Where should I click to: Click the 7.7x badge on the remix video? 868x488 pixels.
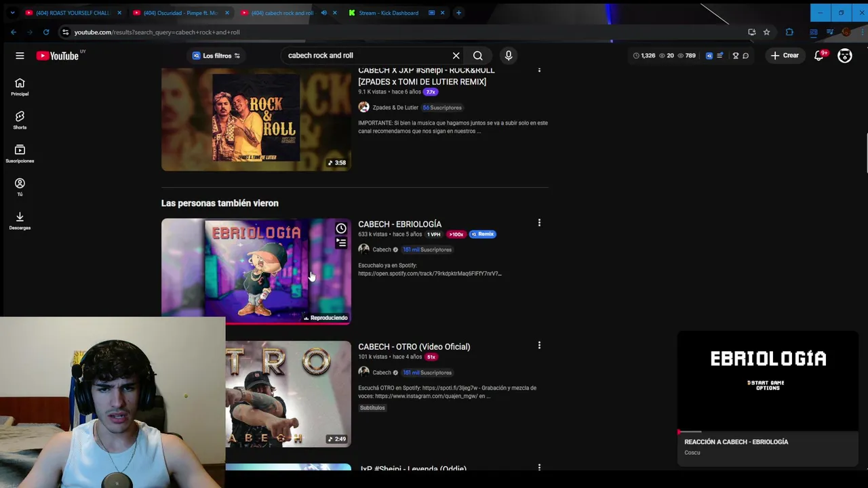[431, 92]
